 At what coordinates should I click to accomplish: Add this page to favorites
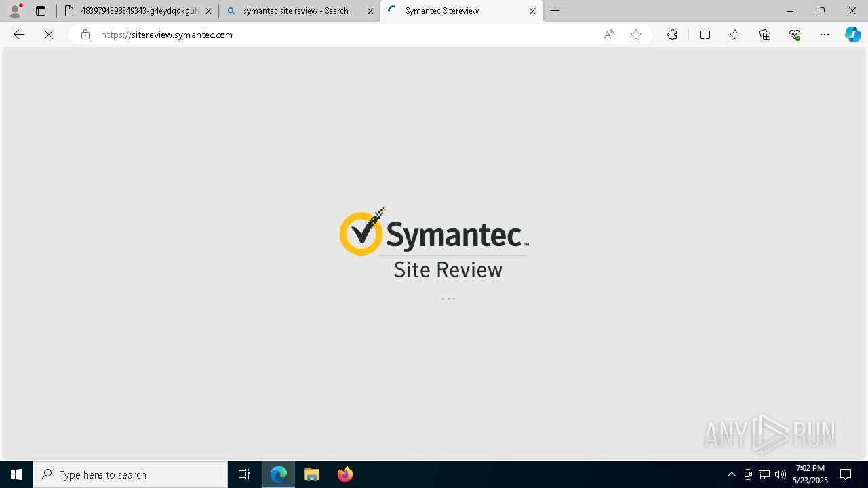(x=636, y=35)
